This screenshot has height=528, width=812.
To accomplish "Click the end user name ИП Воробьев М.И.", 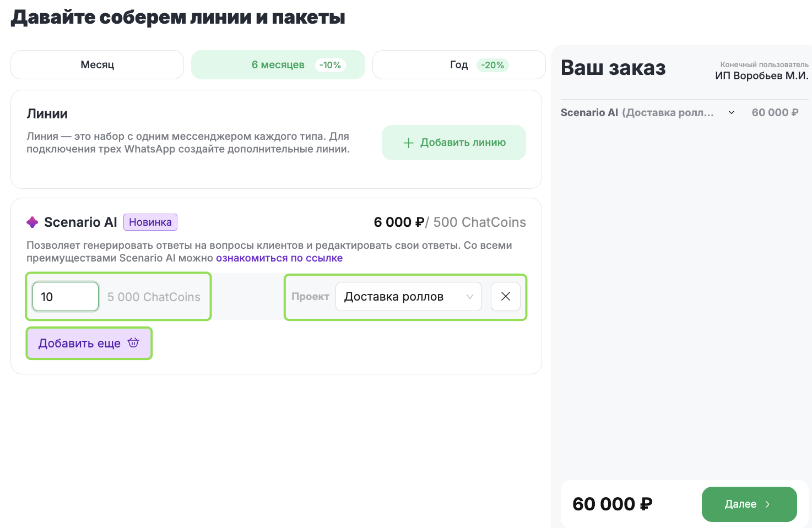I will pos(761,76).
